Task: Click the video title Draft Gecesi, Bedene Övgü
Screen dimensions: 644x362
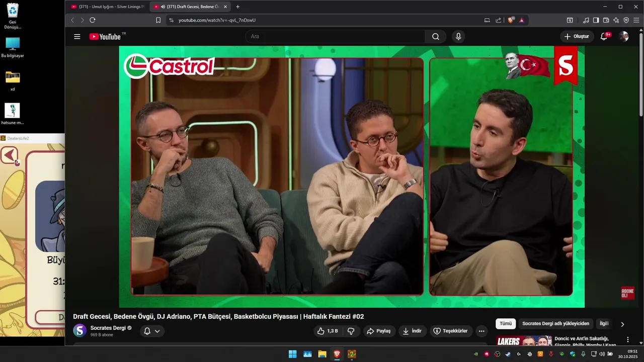Action: pos(218,316)
